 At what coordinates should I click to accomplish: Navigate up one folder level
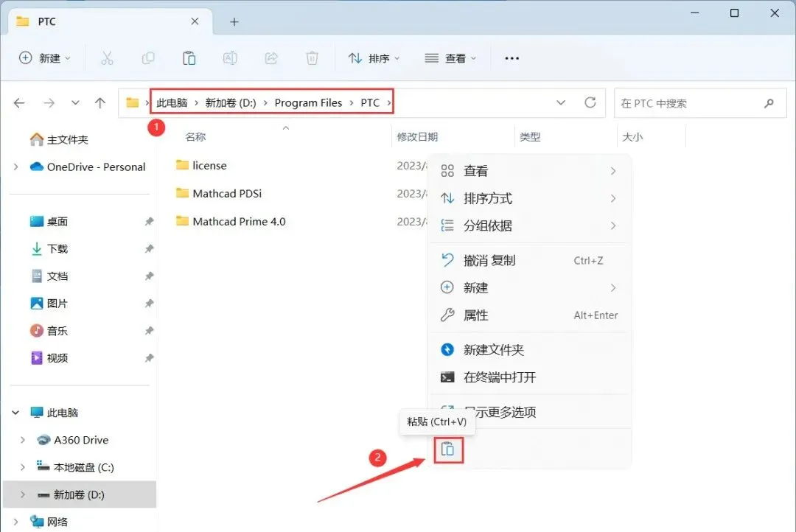tap(100, 103)
